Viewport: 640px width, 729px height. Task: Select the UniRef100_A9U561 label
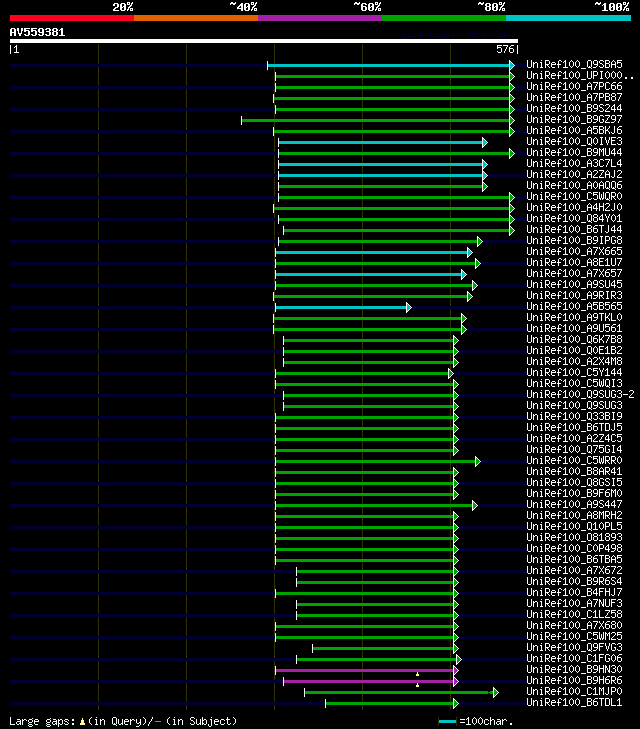point(574,329)
